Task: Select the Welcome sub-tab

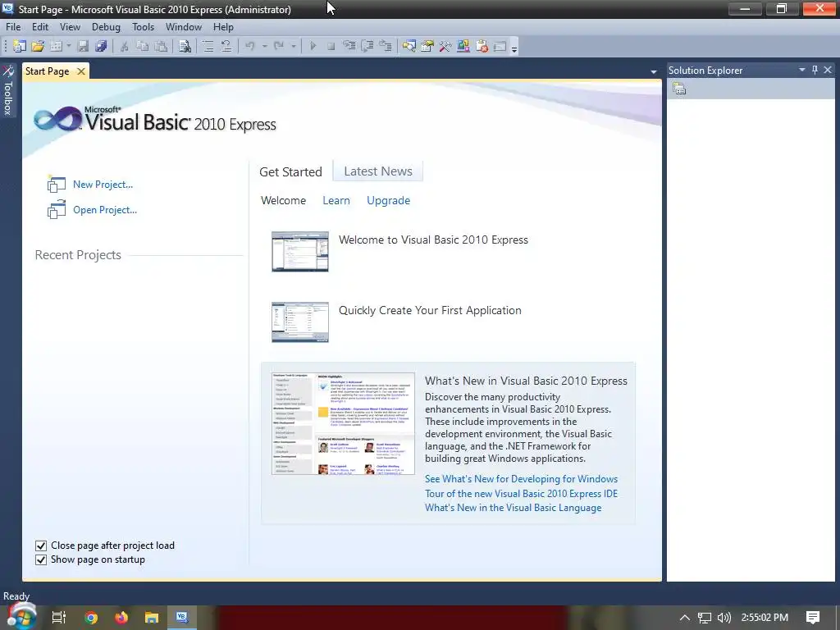Action: pyautogui.click(x=283, y=200)
